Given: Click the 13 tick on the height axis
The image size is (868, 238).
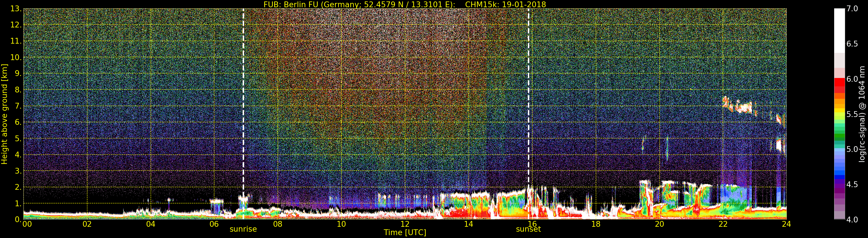Looking at the screenshot, I should point(16,9).
